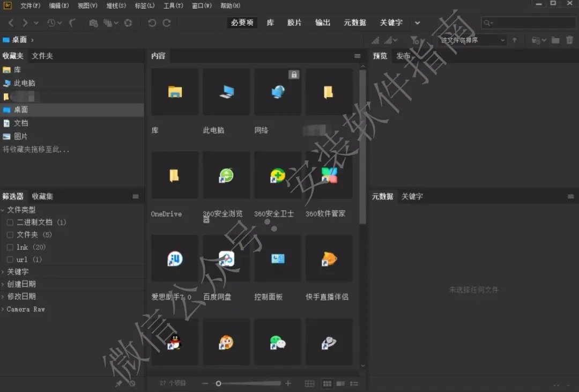Switch to 收藏集 tab

pos(42,196)
